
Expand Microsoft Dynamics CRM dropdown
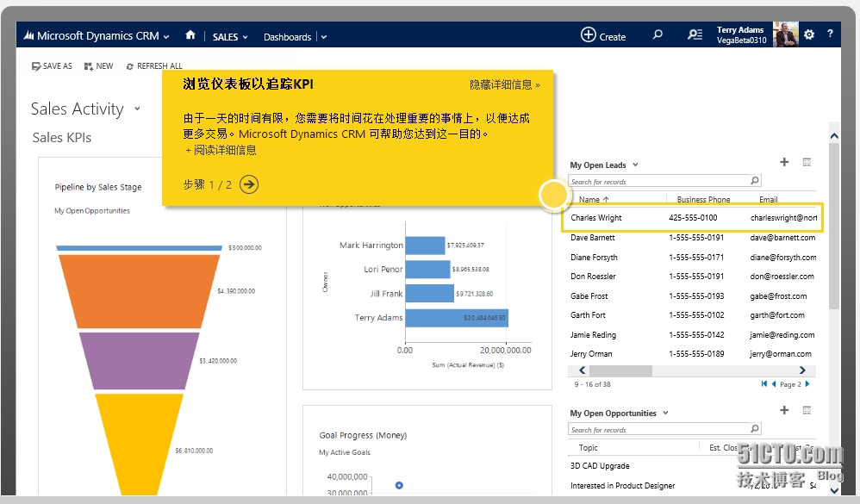(166, 37)
